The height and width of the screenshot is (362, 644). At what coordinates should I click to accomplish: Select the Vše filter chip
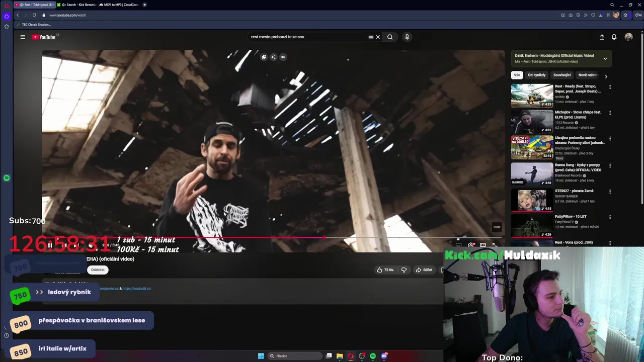coord(517,75)
